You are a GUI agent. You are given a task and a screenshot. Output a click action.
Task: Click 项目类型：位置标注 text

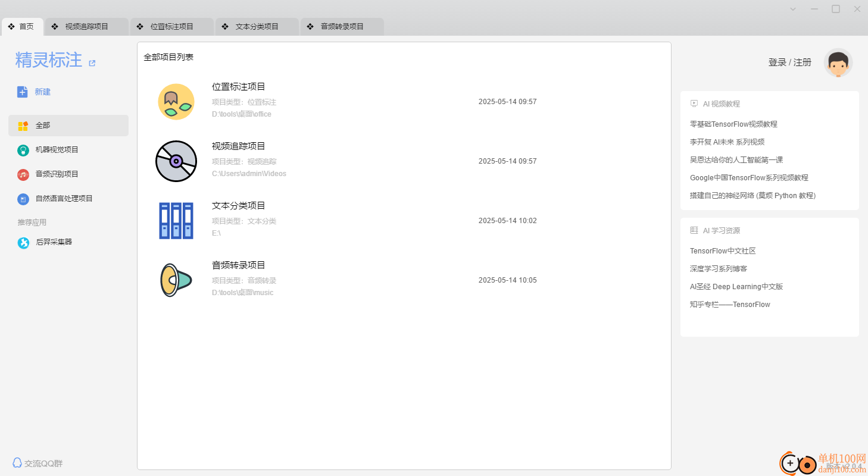coord(244,102)
